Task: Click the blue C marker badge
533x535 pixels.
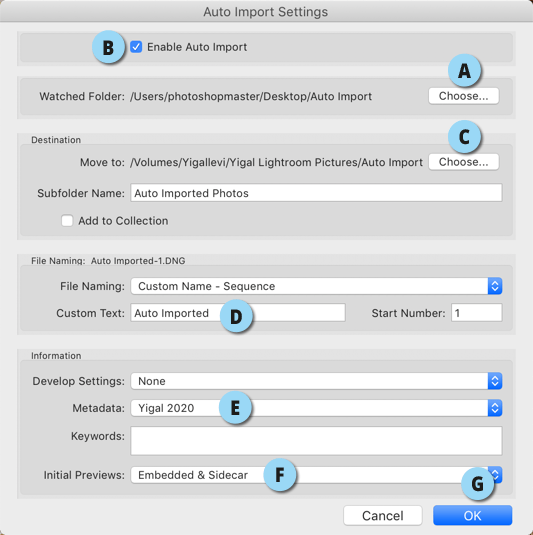Action: point(464,137)
